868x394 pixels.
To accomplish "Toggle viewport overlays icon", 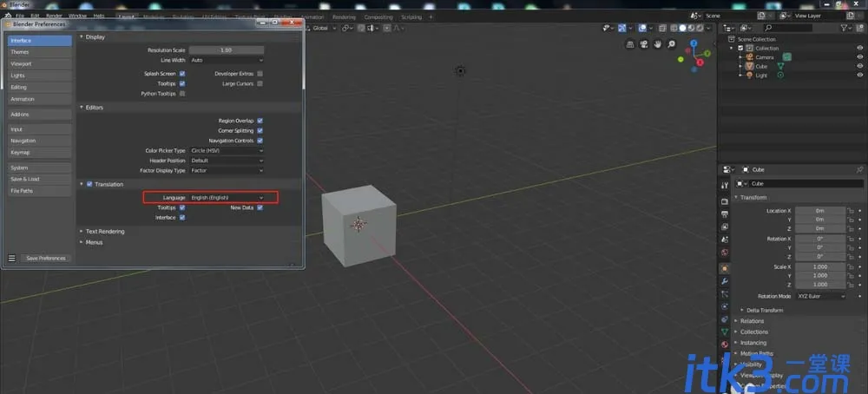I will 642,28.
